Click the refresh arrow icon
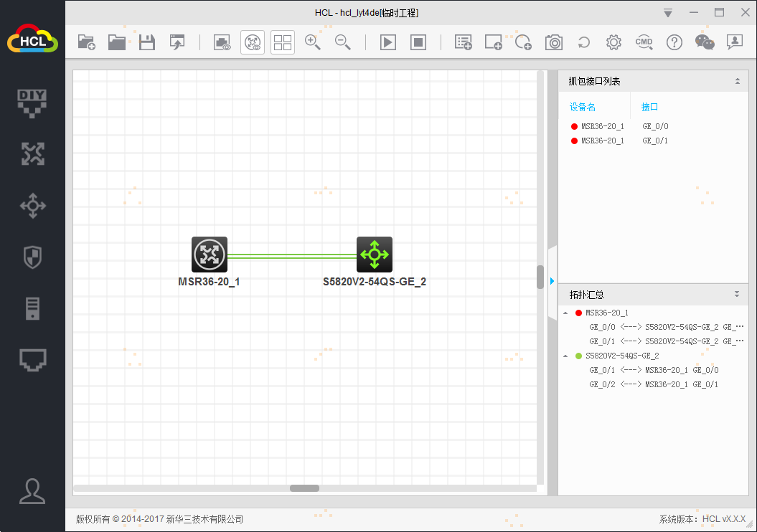Image resolution: width=757 pixels, height=532 pixels. [583, 42]
